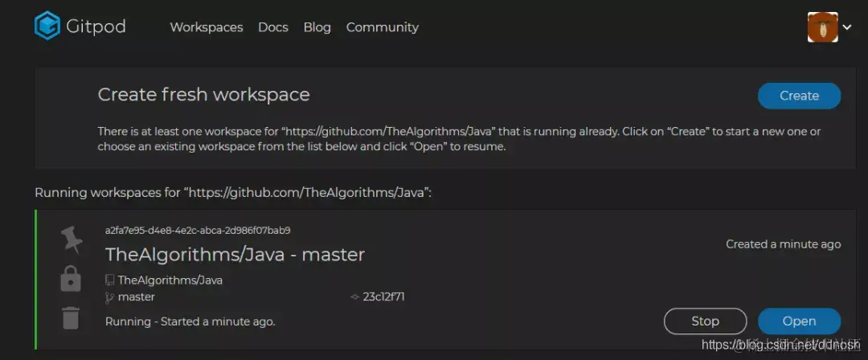Open the Blog link
This screenshot has height=360, width=868.
coord(317,27)
